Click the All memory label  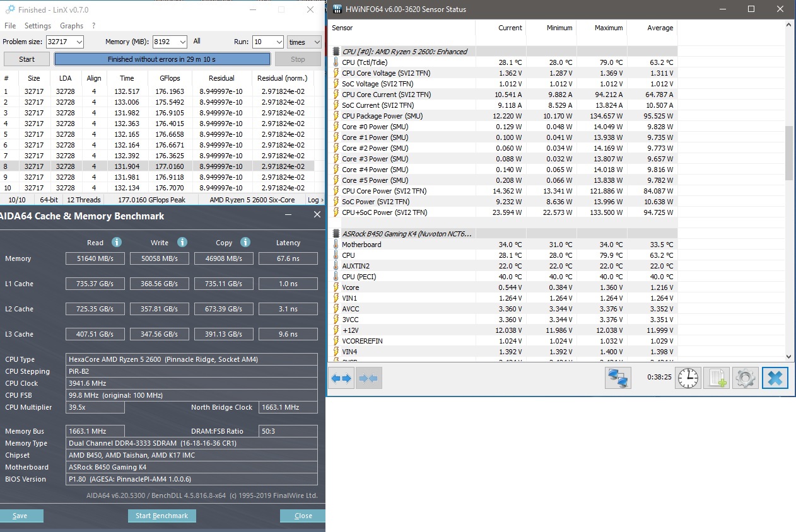pos(197,41)
